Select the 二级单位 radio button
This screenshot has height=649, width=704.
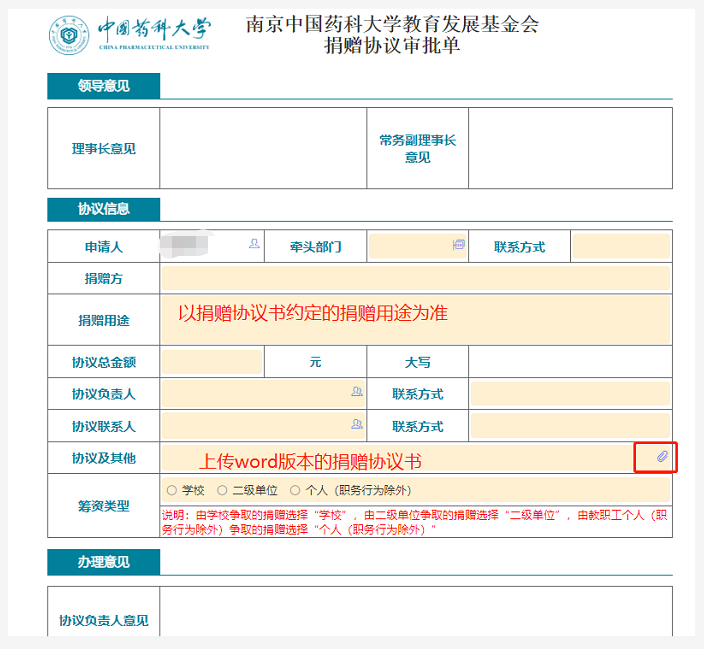pos(222,490)
